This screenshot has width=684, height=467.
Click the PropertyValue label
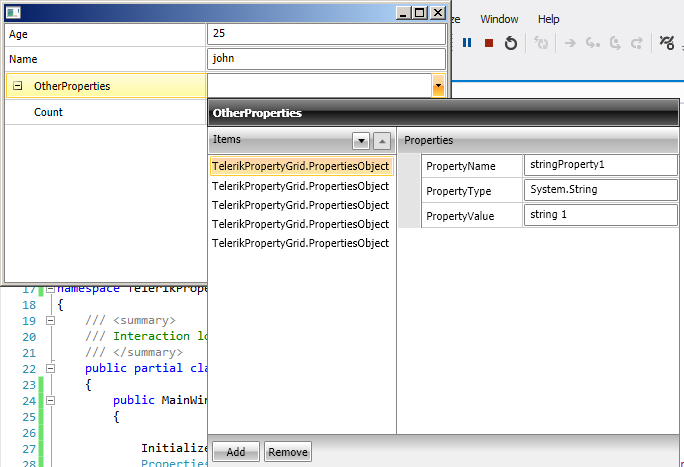click(460, 216)
